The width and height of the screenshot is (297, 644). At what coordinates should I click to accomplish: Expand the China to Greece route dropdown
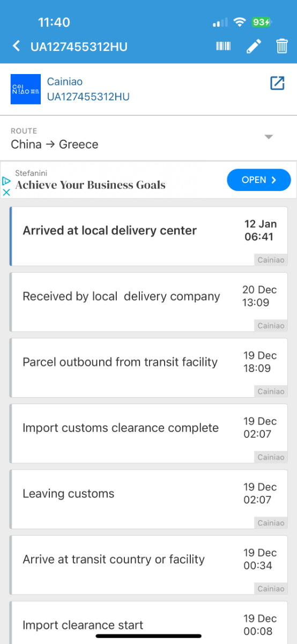tap(269, 137)
